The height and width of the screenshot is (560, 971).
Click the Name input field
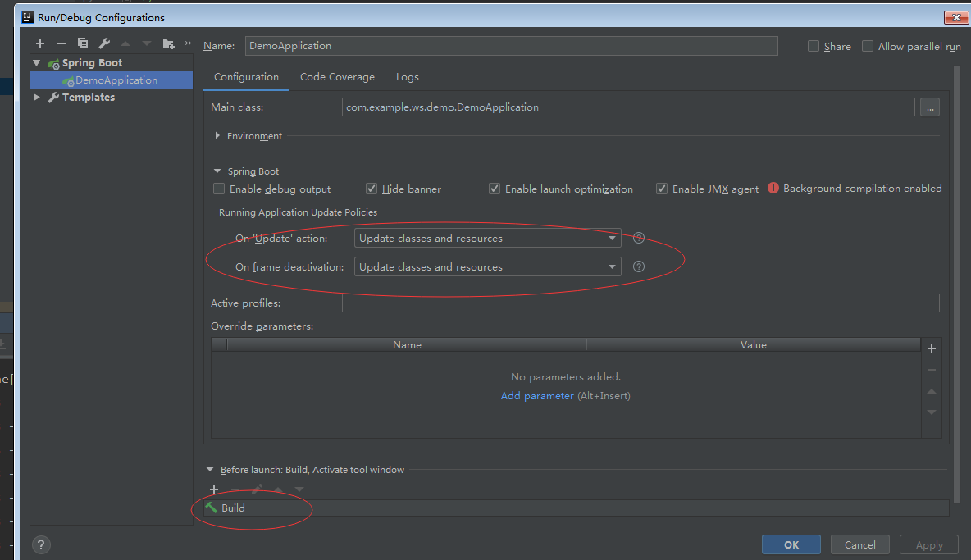tap(511, 46)
